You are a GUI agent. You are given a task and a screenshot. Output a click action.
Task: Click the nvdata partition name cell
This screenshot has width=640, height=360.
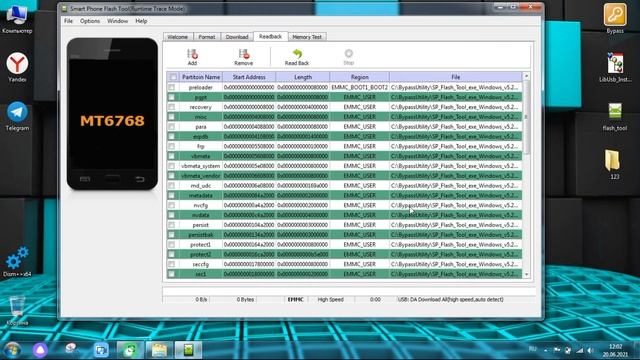tap(200, 215)
